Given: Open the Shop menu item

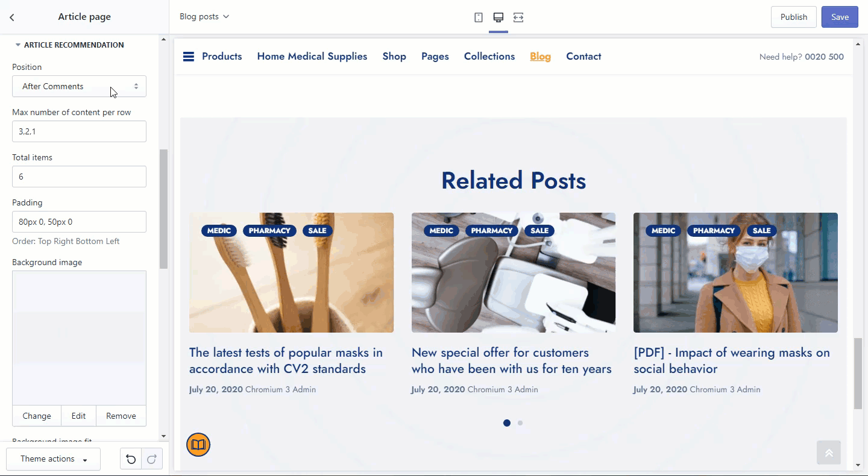Looking at the screenshot, I should (x=394, y=57).
